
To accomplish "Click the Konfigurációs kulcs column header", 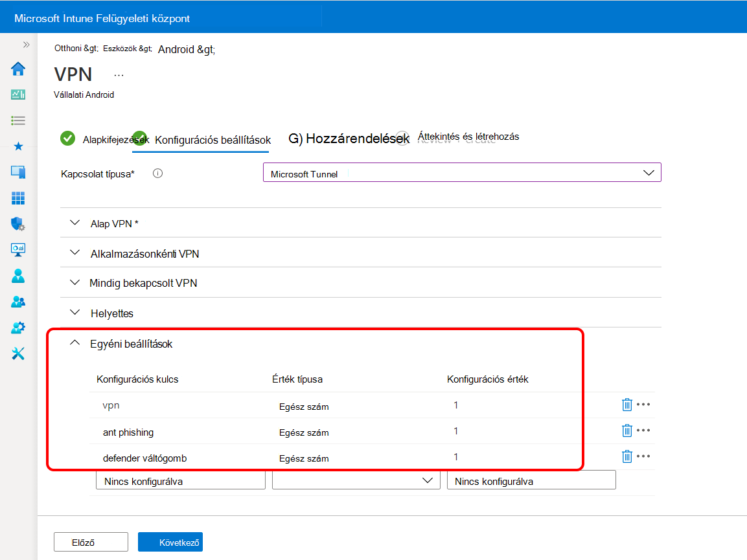I will point(137,379).
